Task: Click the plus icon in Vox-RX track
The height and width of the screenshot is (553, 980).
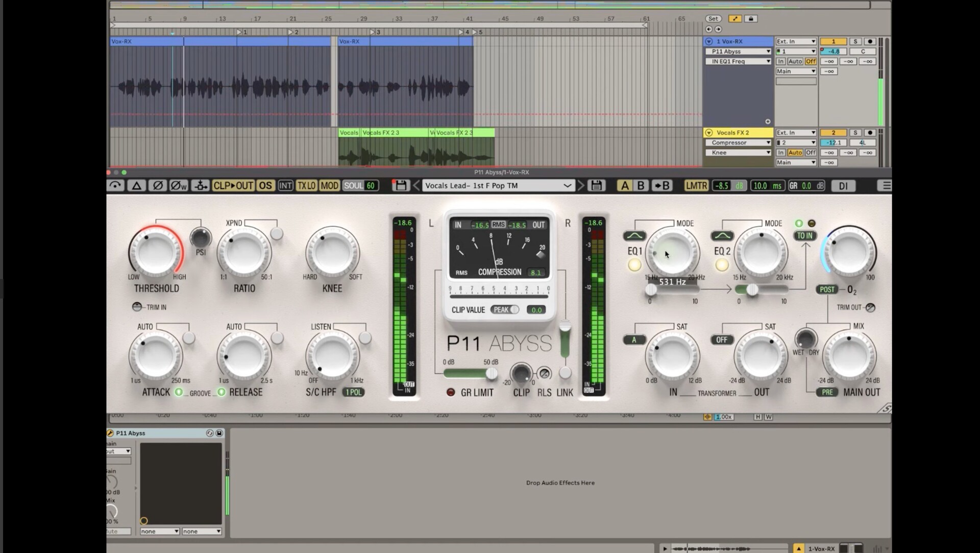Action: coord(768,122)
